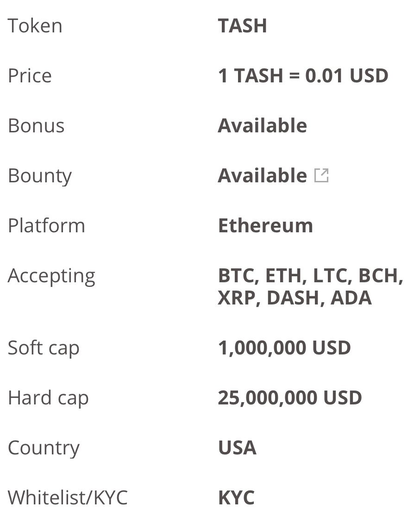
Task: Select the 1,000,000 USD soft cap value
Action: pos(284,348)
